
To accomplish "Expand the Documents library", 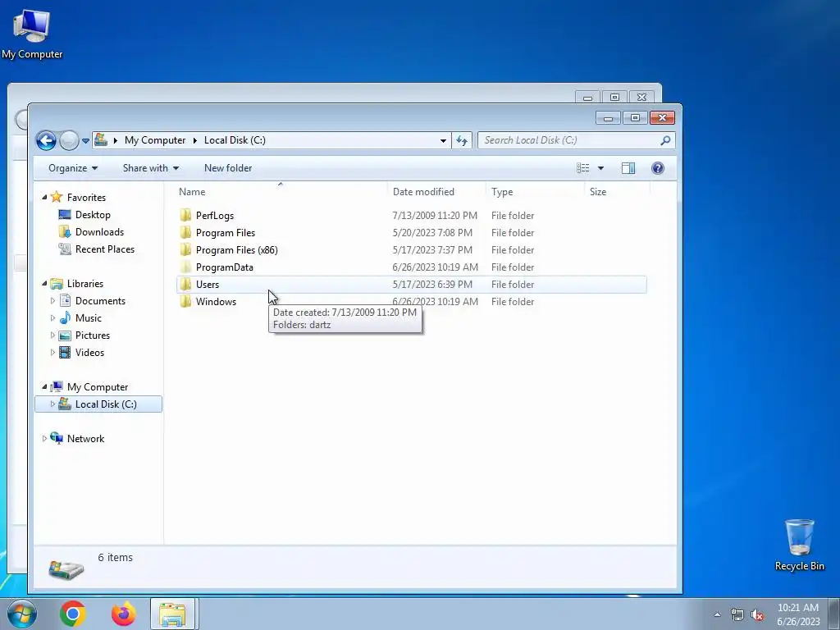I will click(x=52, y=300).
